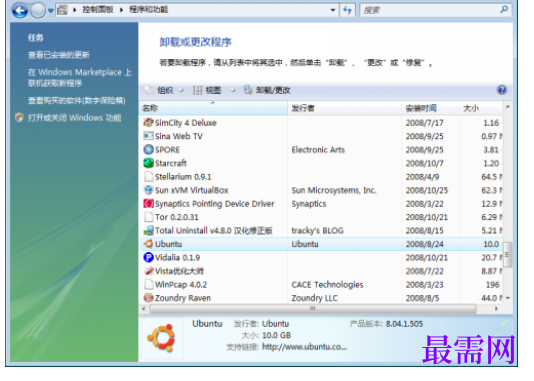Image resolution: width=534 pixels, height=381 pixels.
Task: Open the recent pages dropdown next to Forward
Action: coord(51,11)
